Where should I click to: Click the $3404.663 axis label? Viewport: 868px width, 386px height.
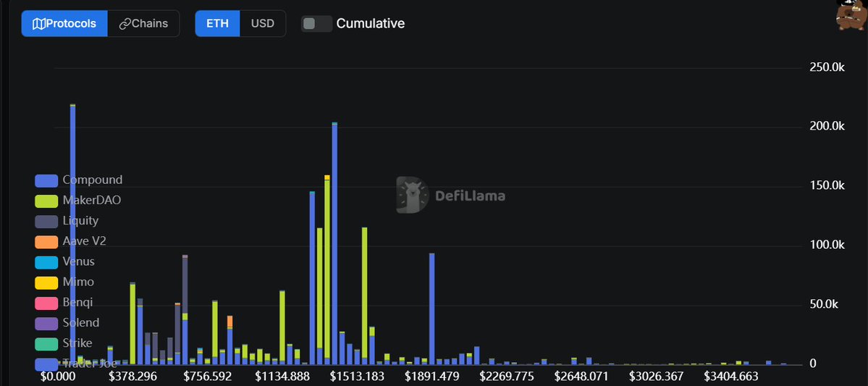tap(730, 377)
